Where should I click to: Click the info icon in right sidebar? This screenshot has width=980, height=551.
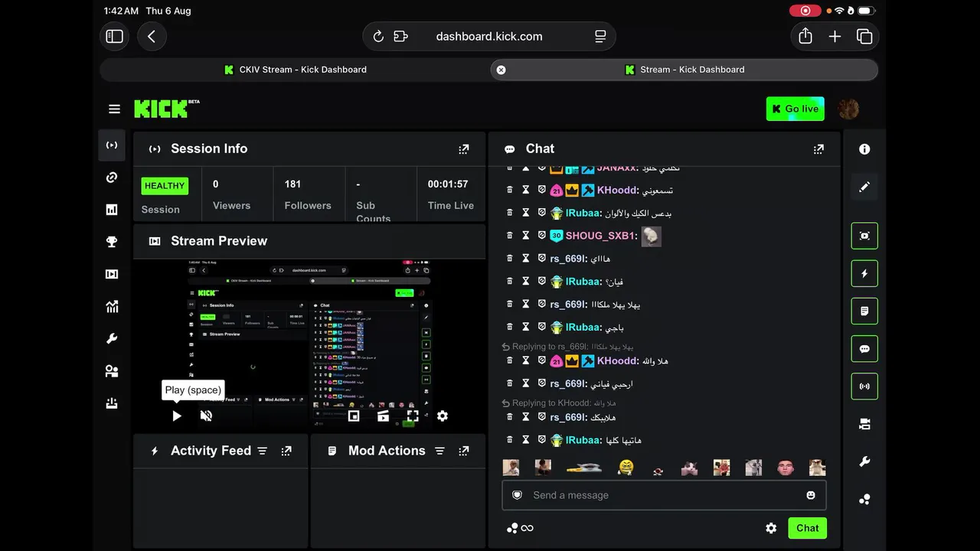[x=864, y=149]
